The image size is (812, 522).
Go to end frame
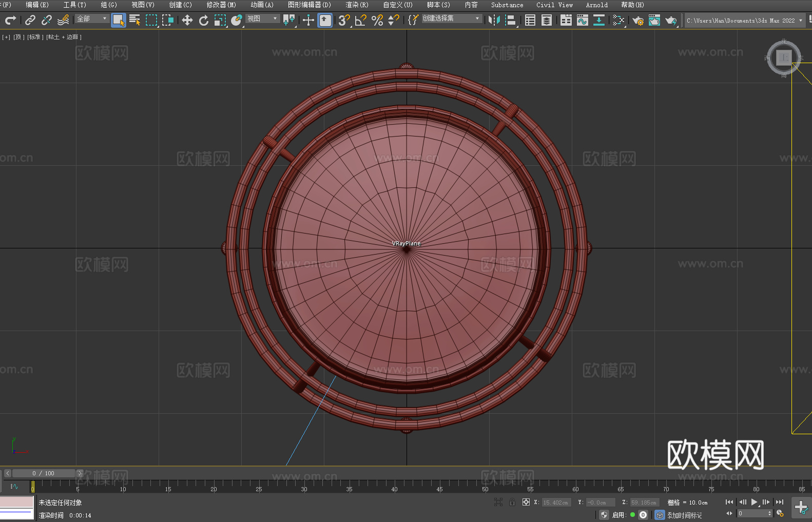(x=780, y=502)
